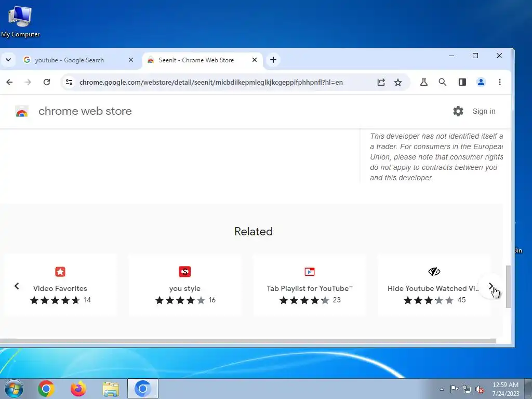Click Tab Playlist for YouTube icon

click(x=310, y=272)
